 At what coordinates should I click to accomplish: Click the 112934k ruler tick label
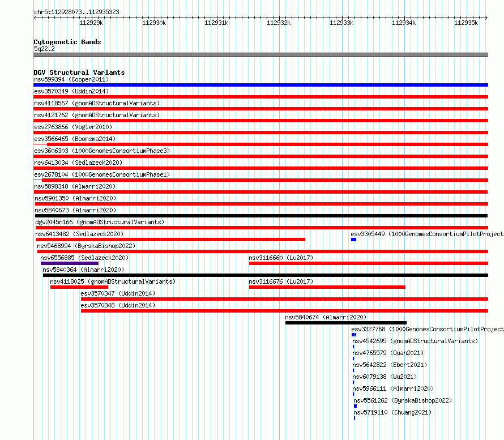404,23
